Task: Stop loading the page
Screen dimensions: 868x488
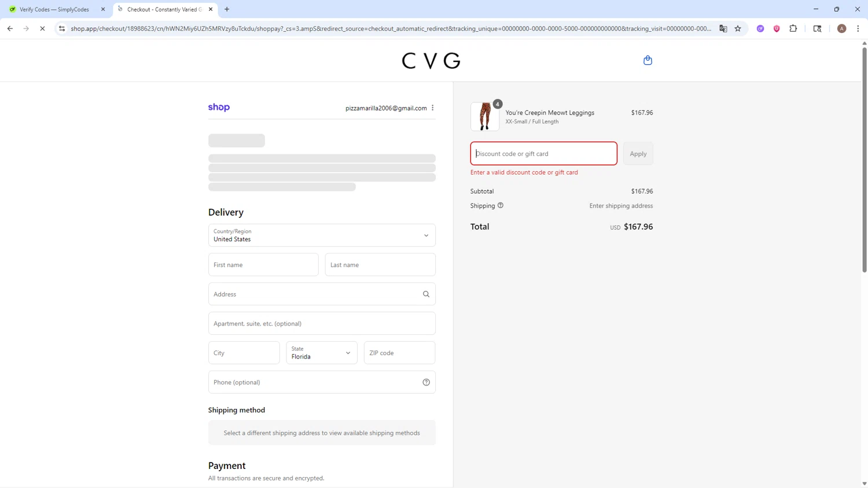Action: (x=42, y=28)
